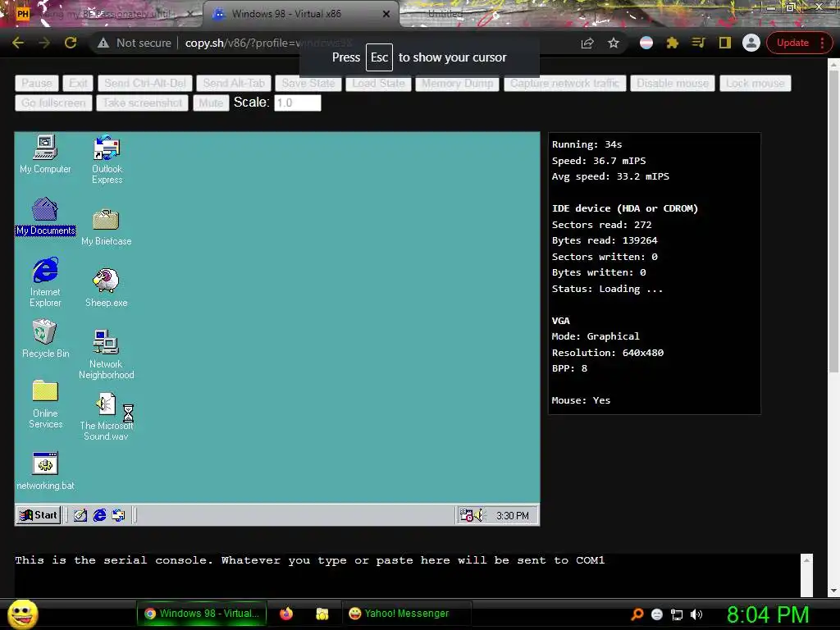Screen dimensions: 840x630
Task: Bookmark this page with star icon
Action: click(614, 43)
